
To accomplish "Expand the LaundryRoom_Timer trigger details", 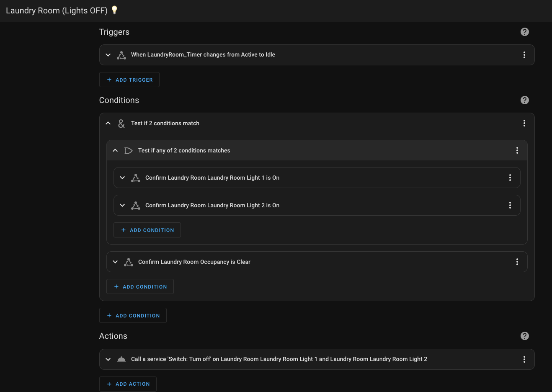I will pyautogui.click(x=108, y=55).
